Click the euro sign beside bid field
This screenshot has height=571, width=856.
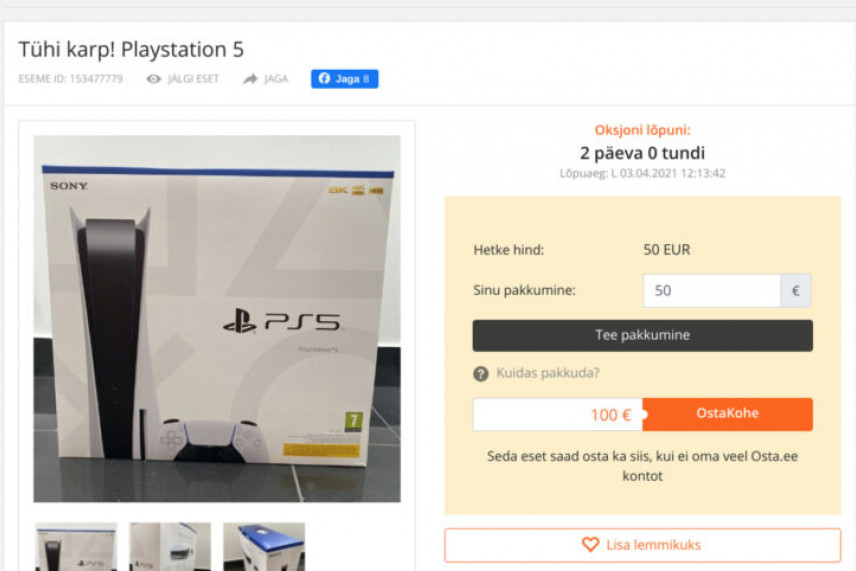pos(795,290)
